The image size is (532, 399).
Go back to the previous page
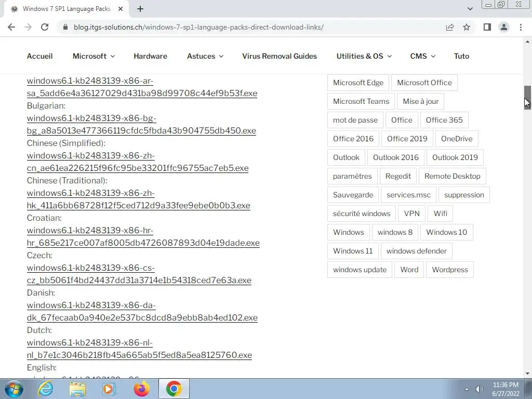coord(11,27)
